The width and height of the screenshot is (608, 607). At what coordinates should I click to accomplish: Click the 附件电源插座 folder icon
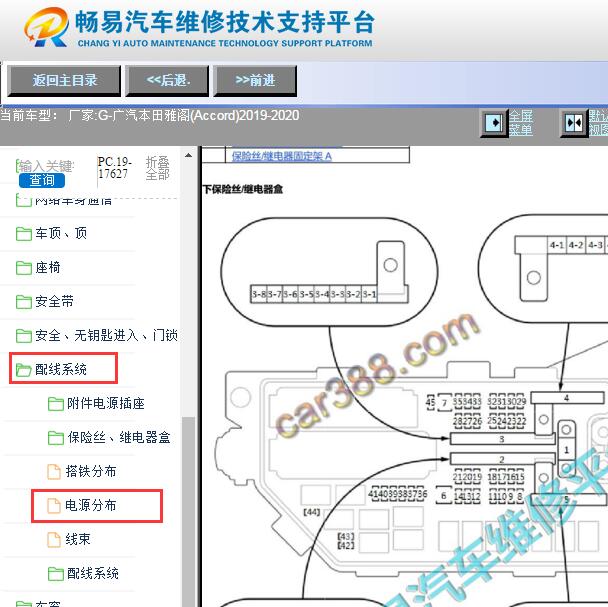[x=56, y=404]
